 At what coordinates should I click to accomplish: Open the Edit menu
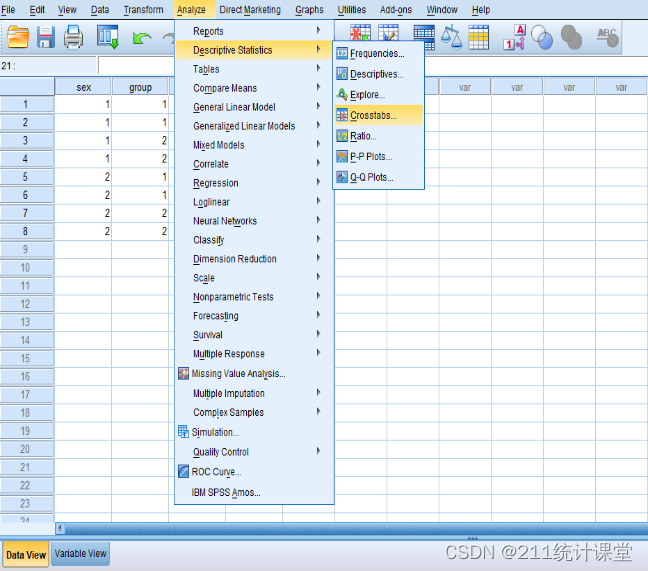(37, 10)
